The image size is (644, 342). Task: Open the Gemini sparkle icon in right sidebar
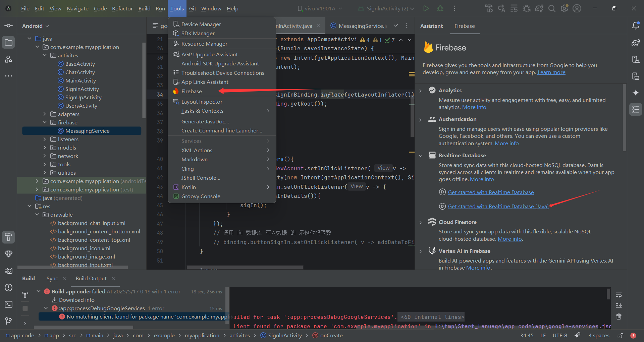pyautogui.click(x=636, y=93)
